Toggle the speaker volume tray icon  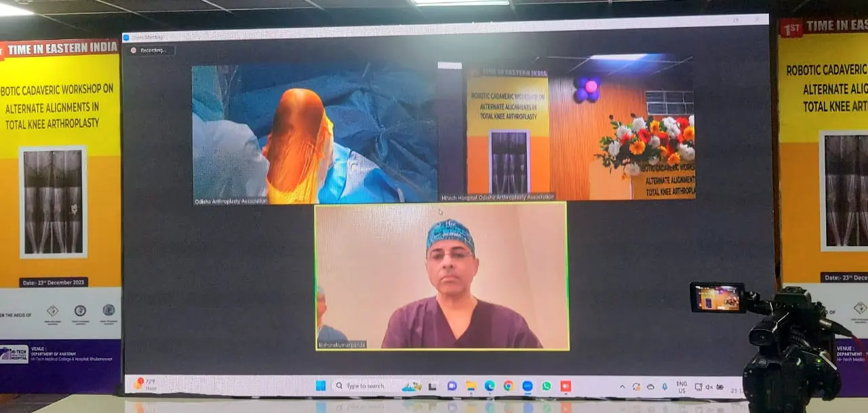point(709,387)
